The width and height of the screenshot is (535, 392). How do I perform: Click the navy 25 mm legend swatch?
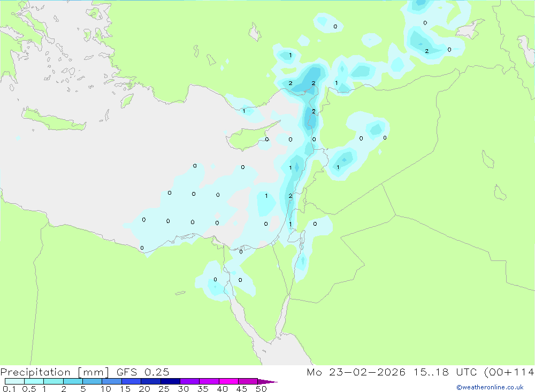click(x=170, y=381)
